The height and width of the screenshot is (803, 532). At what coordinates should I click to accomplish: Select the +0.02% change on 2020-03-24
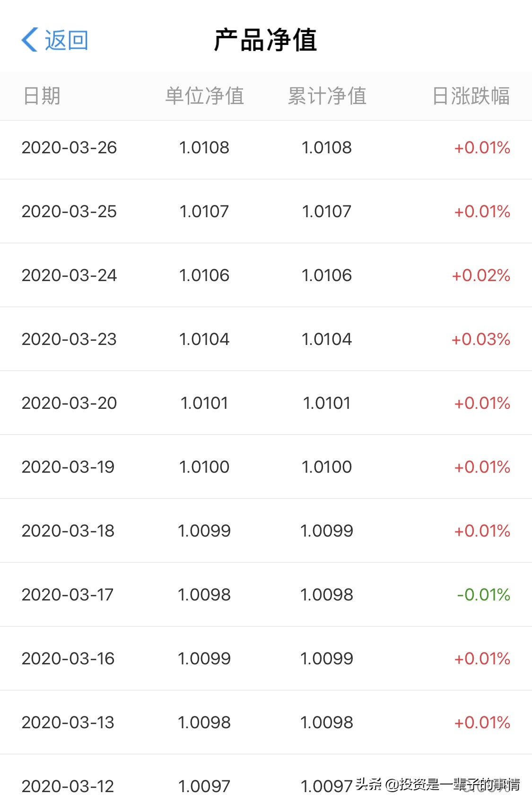pos(481,275)
